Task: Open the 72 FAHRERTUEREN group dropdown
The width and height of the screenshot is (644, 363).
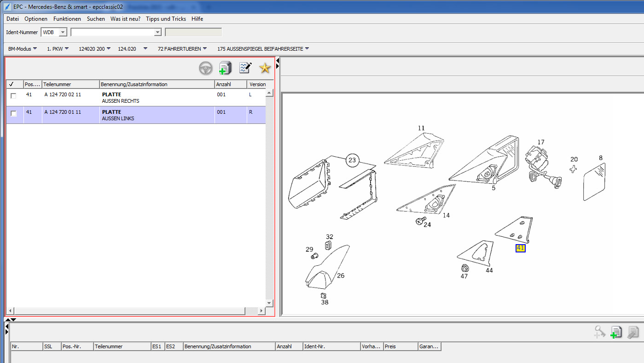Action: click(x=182, y=48)
